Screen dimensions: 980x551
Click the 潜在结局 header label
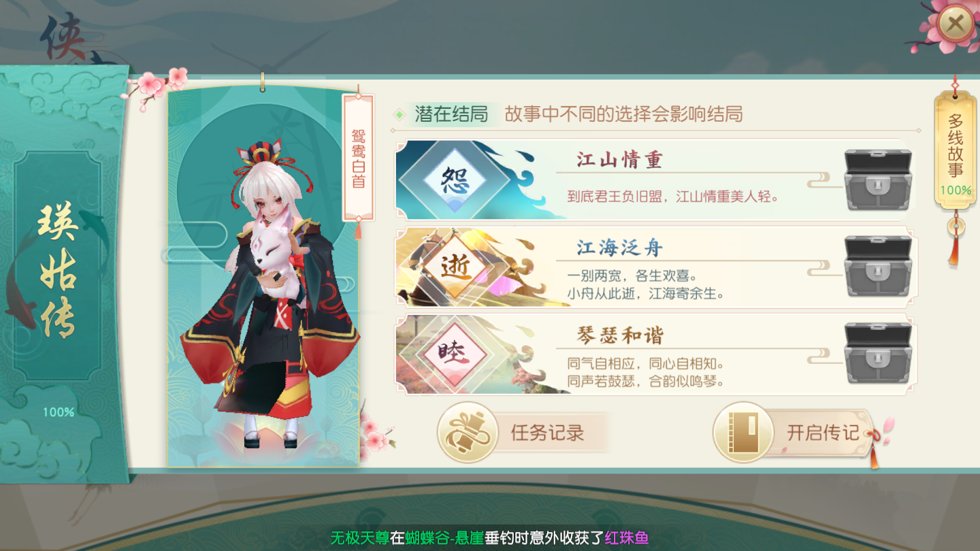452,114
